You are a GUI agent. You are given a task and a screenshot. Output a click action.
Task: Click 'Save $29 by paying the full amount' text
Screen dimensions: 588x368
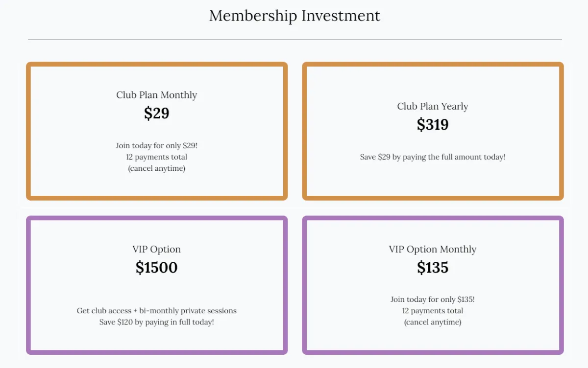433,157
